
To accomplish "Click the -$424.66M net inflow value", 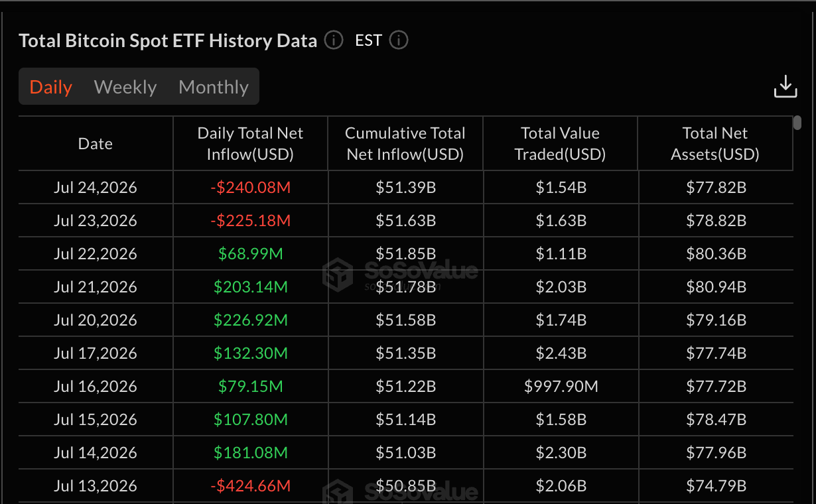I will (251, 486).
